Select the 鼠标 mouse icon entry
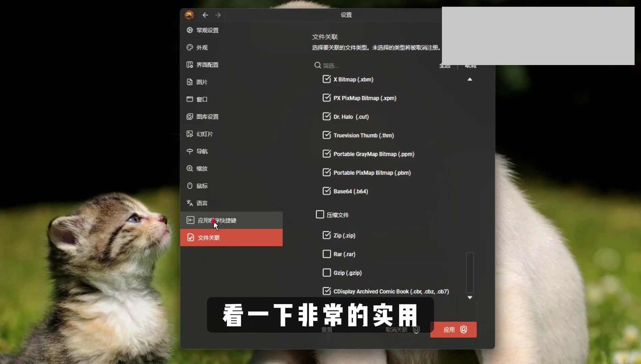Screen dimensions: 641x364 click(x=190, y=186)
